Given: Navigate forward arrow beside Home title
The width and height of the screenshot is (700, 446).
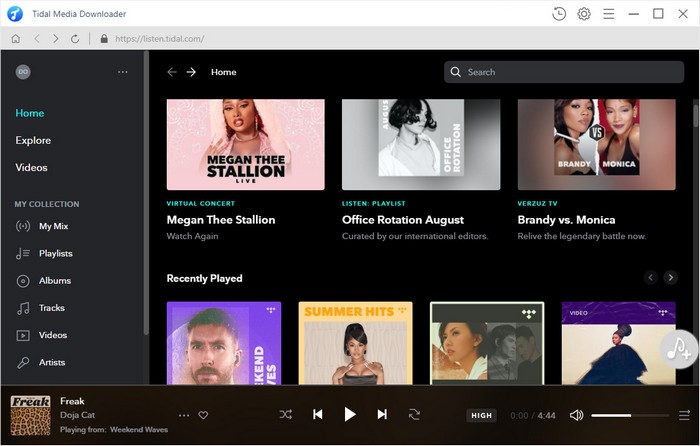Looking at the screenshot, I should point(191,72).
